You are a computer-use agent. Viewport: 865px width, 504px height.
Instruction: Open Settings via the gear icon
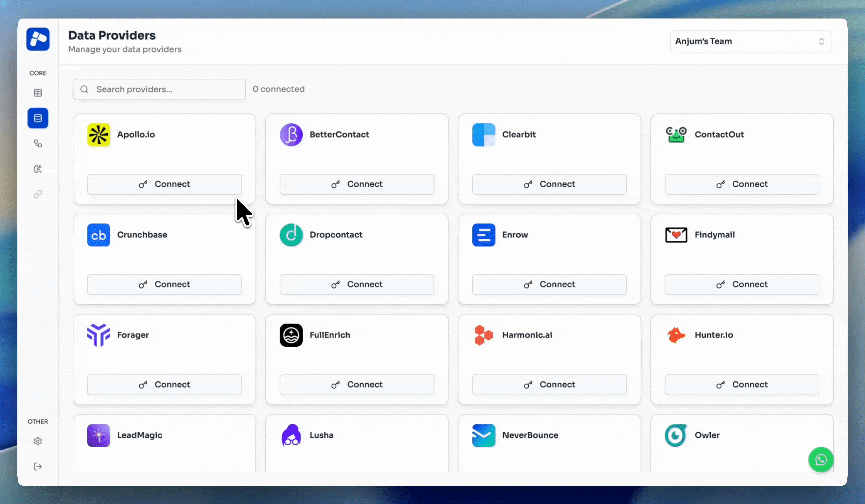pyautogui.click(x=38, y=441)
